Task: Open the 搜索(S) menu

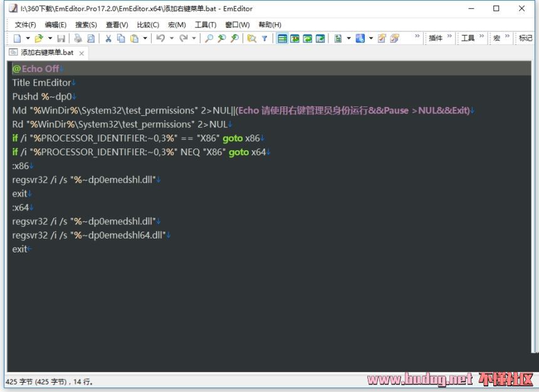Action: click(x=86, y=25)
